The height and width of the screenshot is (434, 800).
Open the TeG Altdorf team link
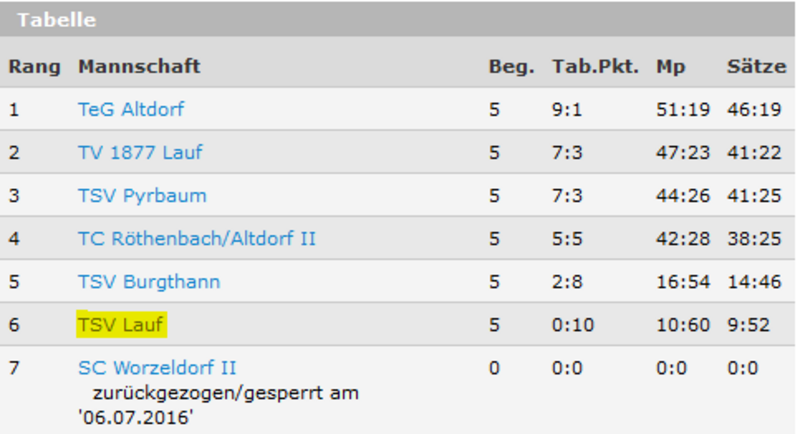click(131, 110)
